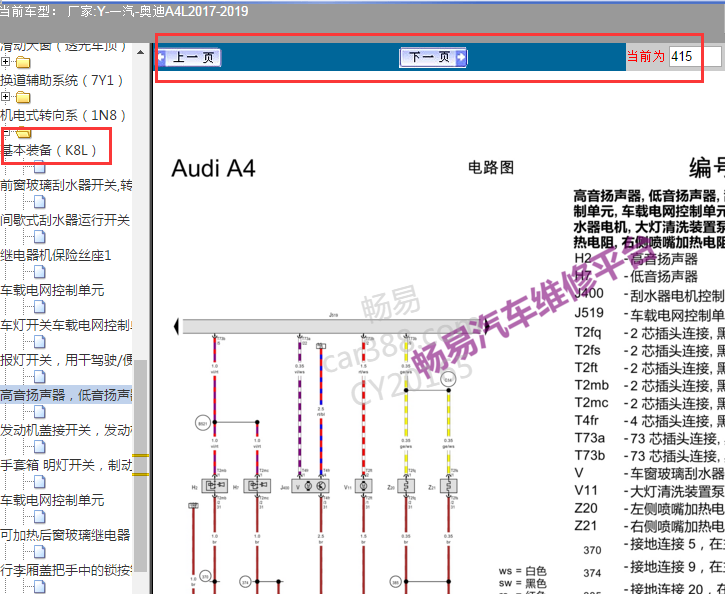Viewport: 725px width, 594px height.
Task: Click page icon above 手套箱 明灯开关
Action: (x=40, y=447)
